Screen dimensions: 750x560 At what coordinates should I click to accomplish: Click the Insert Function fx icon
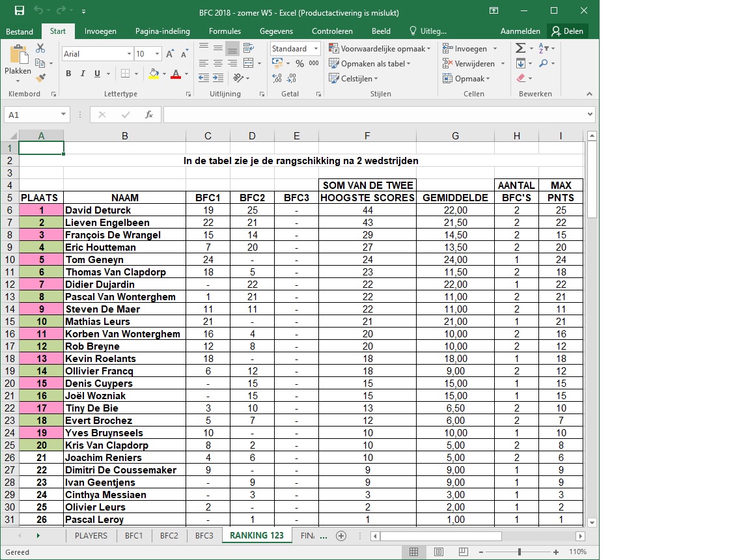148,115
